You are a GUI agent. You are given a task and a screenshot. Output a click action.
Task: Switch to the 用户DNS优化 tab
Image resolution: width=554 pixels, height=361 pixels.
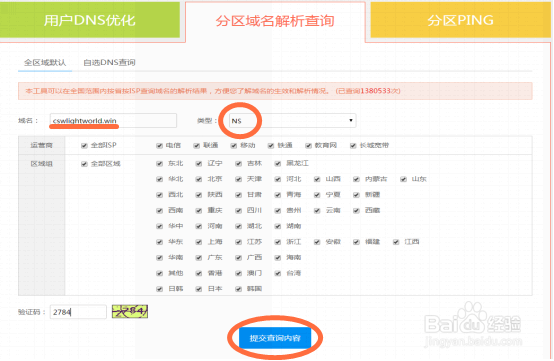tap(90, 20)
